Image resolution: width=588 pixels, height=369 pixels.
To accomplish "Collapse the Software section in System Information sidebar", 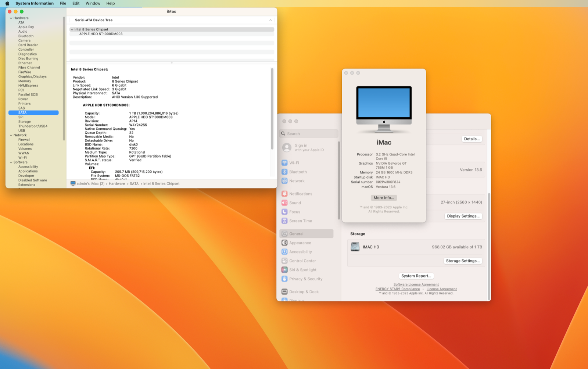I will point(11,162).
